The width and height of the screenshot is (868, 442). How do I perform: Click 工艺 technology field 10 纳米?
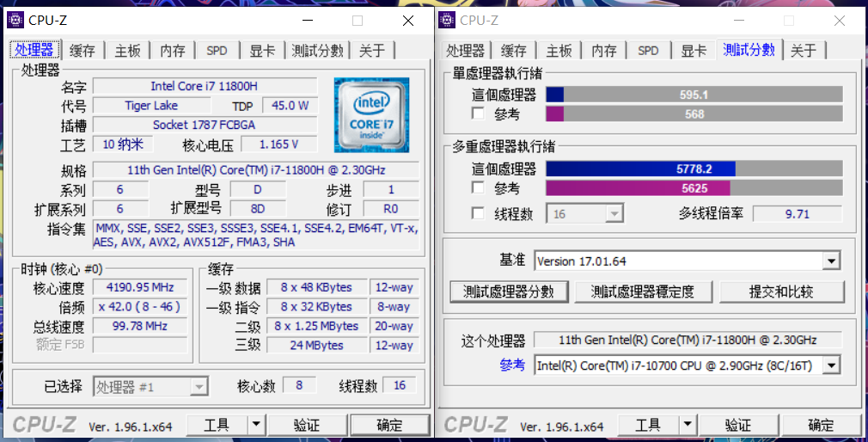pyautogui.click(x=123, y=144)
